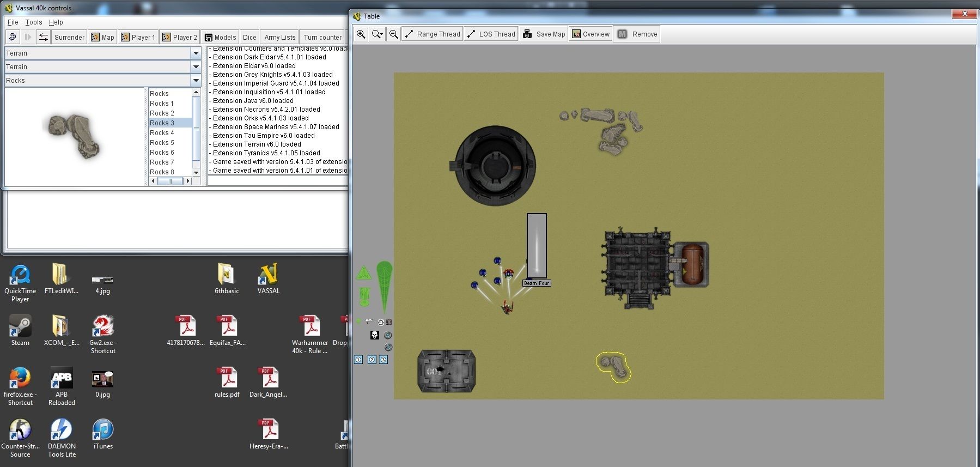Open the Tools menu
The width and height of the screenshot is (980, 467).
tap(34, 22)
